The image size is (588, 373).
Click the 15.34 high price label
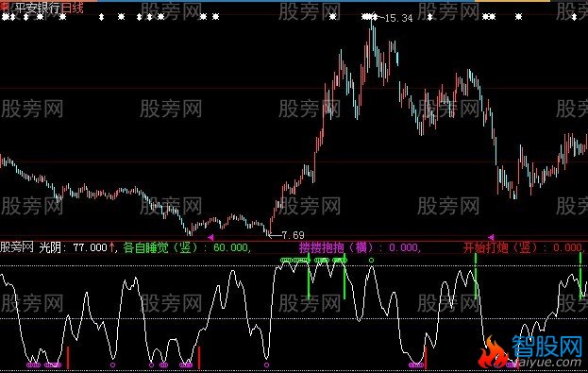[x=398, y=18]
